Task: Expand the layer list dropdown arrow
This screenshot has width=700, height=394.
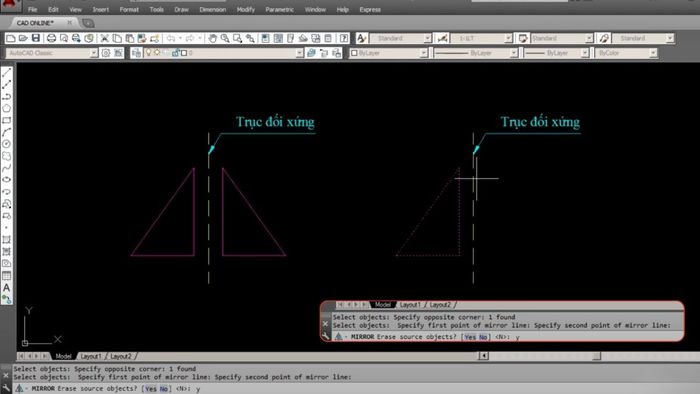Action: (x=299, y=53)
